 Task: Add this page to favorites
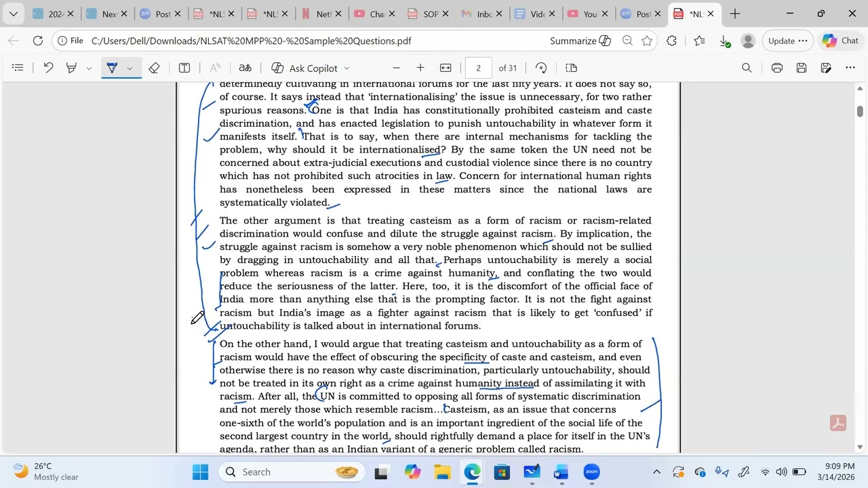point(647,41)
